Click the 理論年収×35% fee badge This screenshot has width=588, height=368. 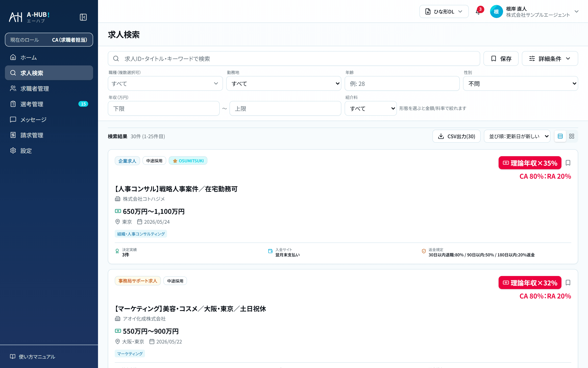(530, 163)
